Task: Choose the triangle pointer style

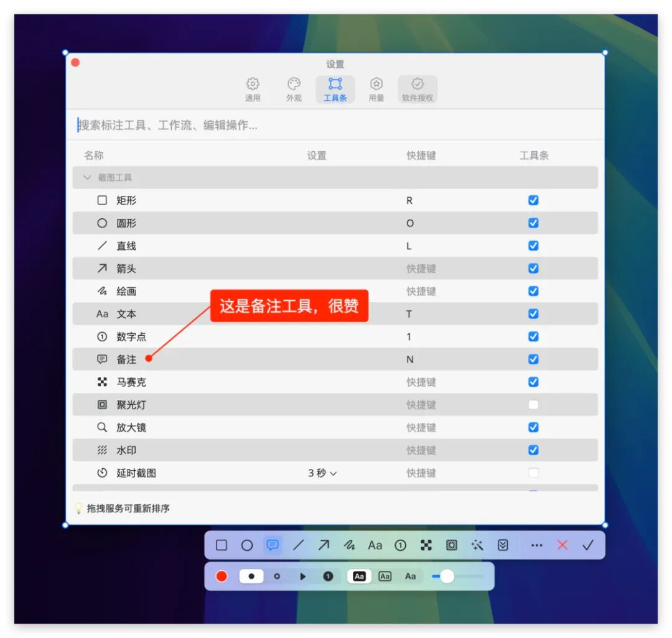Action: tap(302, 576)
